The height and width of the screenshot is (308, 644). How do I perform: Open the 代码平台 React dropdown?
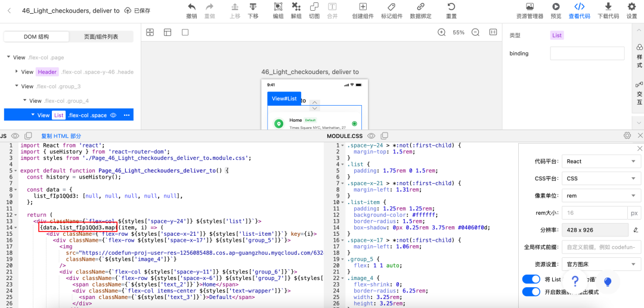[x=601, y=161]
